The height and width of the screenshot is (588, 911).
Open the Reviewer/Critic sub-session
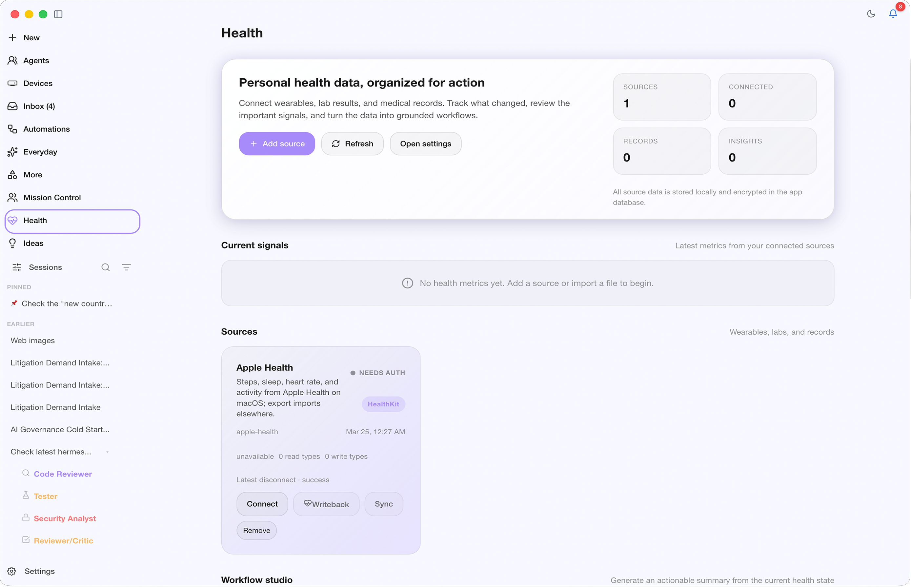63,541
